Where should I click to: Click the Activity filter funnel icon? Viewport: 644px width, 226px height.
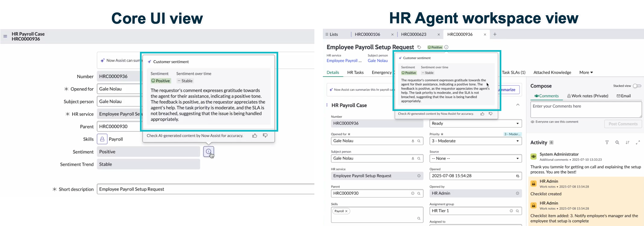tap(607, 142)
